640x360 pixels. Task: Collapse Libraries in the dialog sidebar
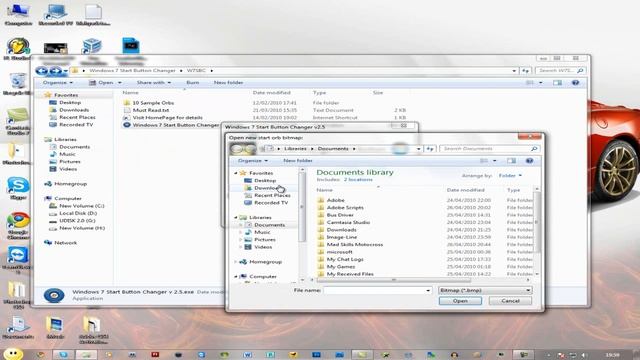coord(236,218)
